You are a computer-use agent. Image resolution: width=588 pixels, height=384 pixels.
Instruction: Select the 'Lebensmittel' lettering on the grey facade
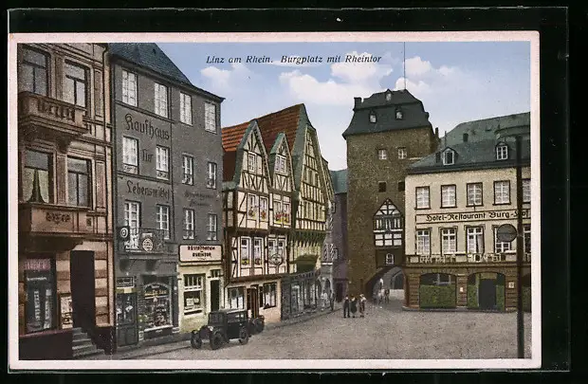pyautogui.click(x=148, y=189)
